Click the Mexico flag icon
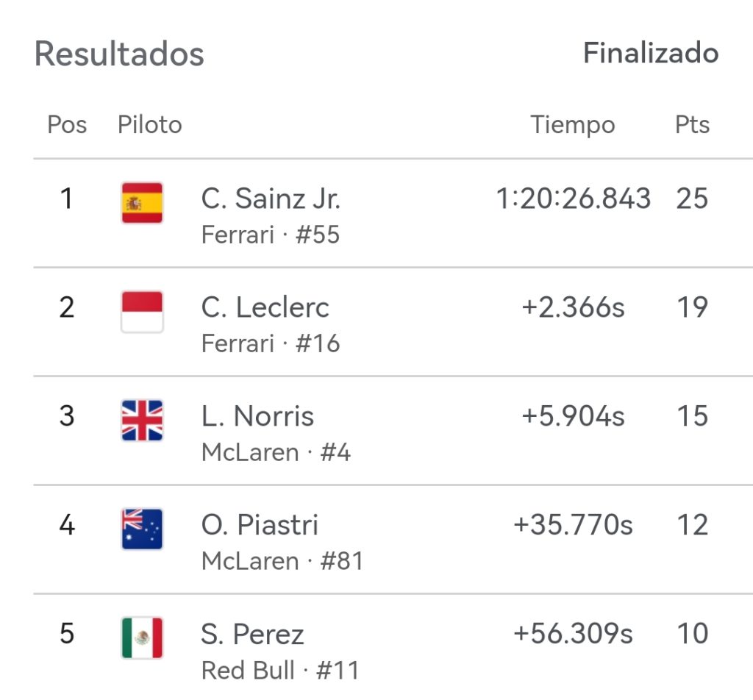The height and width of the screenshot is (700, 753). (142, 637)
